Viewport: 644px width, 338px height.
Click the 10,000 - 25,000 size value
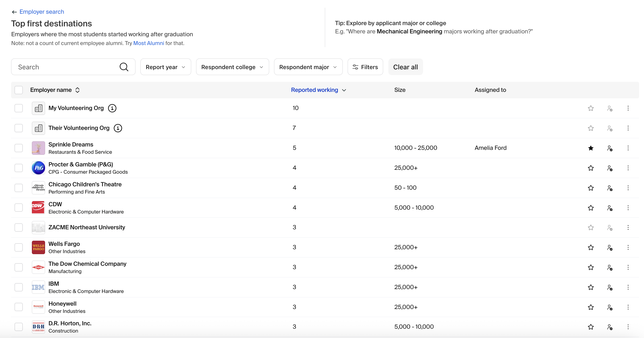[416, 148]
